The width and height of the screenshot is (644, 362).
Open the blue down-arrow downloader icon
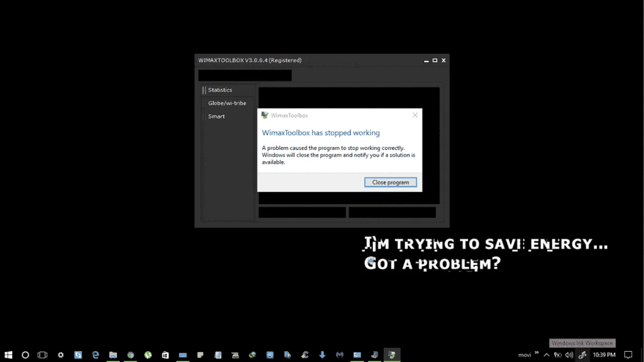pos(322,355)
